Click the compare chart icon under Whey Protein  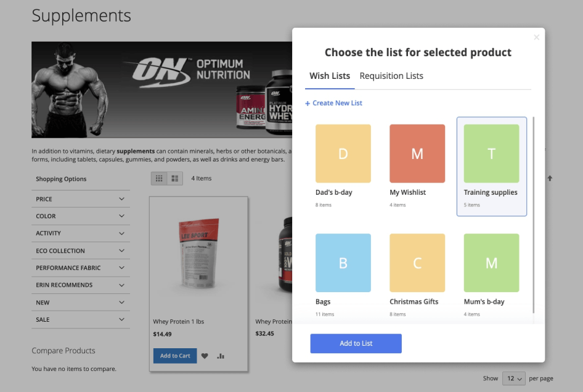[221, 356]
